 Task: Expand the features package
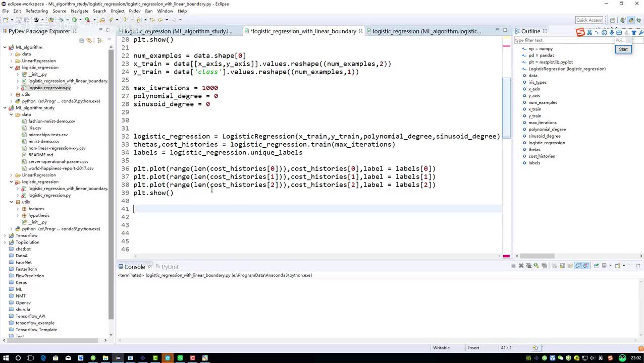pos(18,209)
